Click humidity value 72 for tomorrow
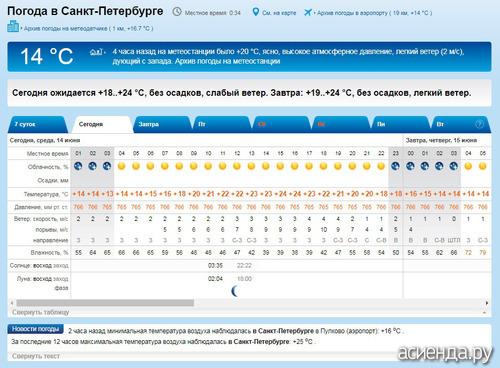The image size is (500, 368). click(x=468, y=253)
